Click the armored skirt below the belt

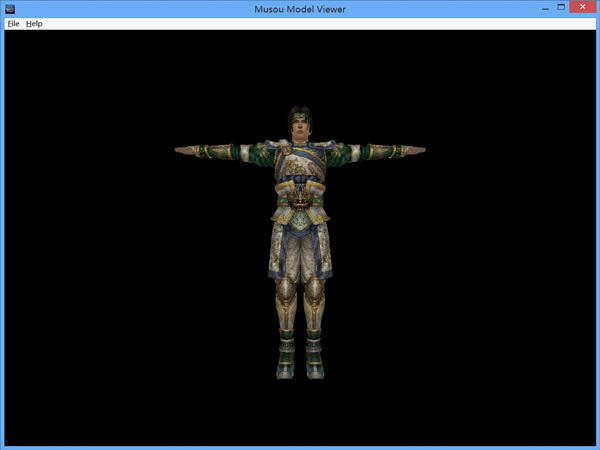[300, 245]
